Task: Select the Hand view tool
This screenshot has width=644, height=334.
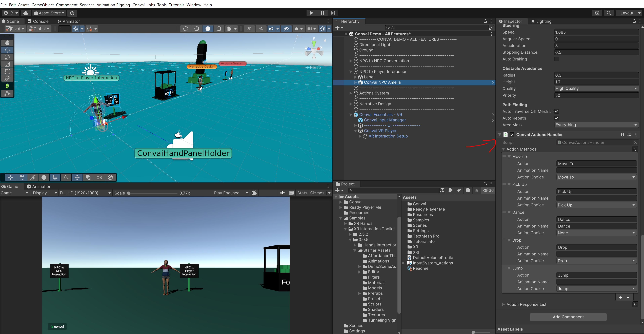Action: pos(7,43)
